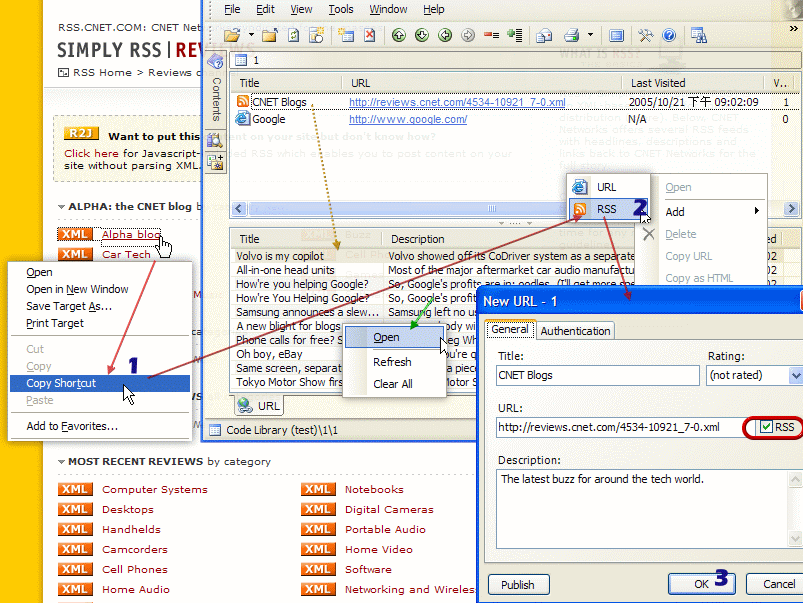Select the URL tab at the bottom pane

pyautogui.click(x=259, y=406)
